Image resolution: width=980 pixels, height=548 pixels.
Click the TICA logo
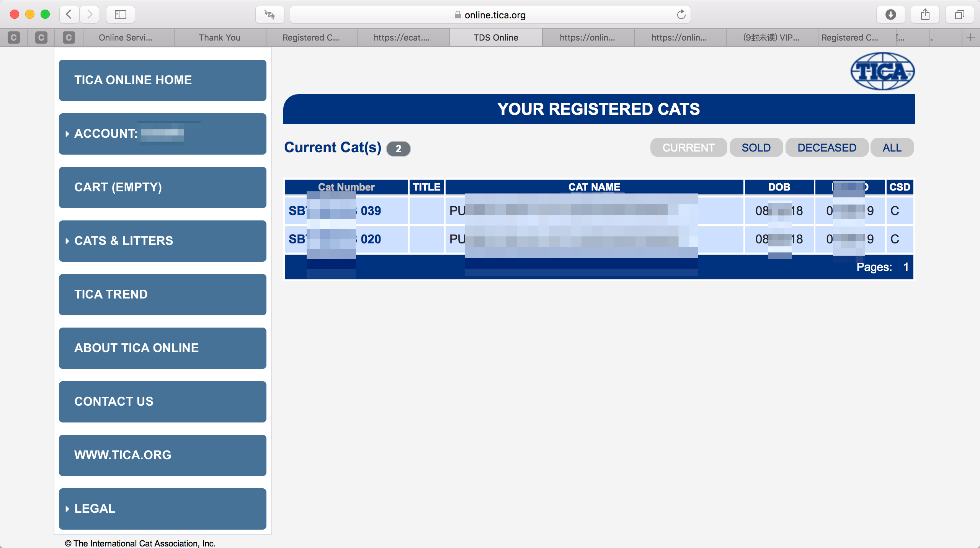point(882,71)
